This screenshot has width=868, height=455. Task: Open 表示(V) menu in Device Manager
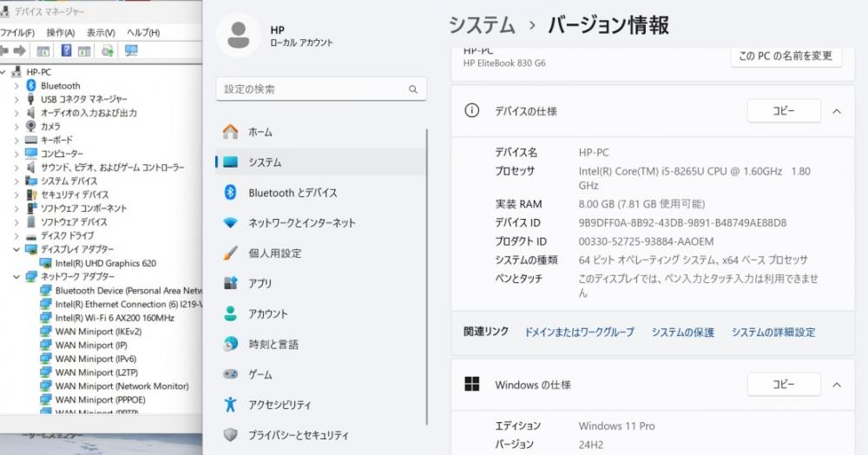point(101,33)
